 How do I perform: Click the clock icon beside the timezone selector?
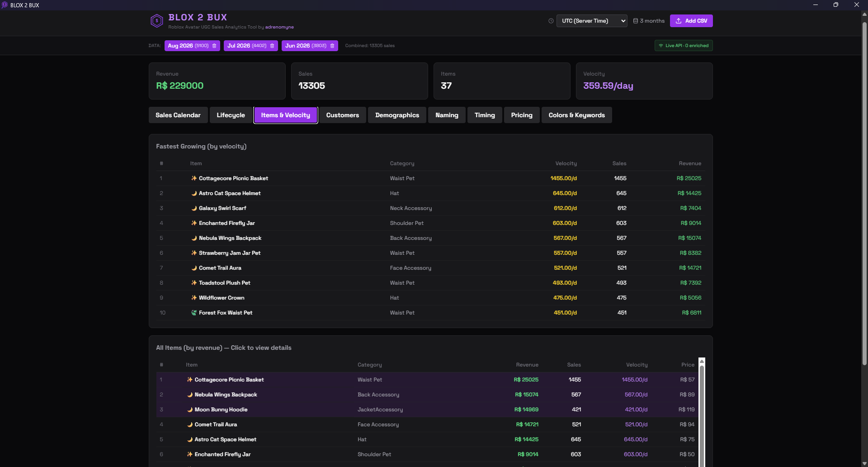point(551,21)
